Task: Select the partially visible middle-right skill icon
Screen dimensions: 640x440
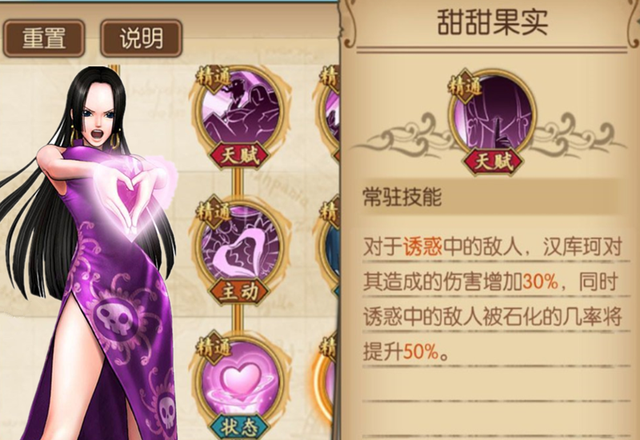Action: click(x=329, y=244)
